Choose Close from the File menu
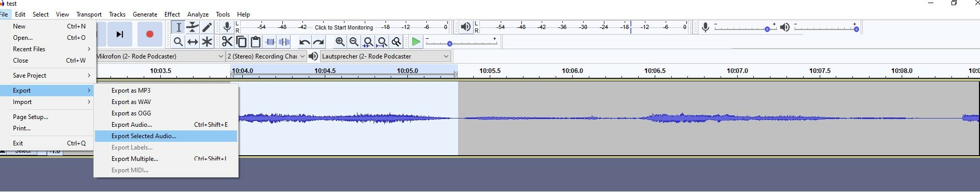This screenshot has height=192, width=980. [x=48, y=61]
